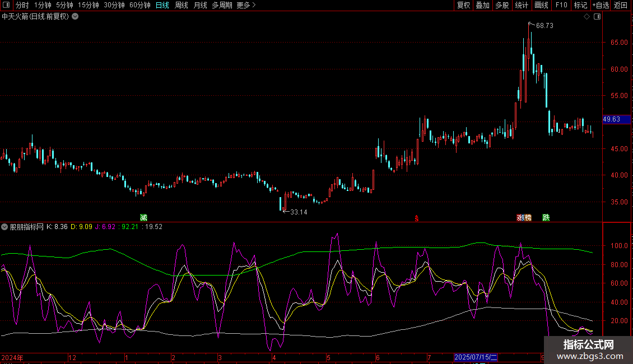633x364 pixels.
Task: Toggle the left sidebar panel icon
Action: [x=6, y=6]
